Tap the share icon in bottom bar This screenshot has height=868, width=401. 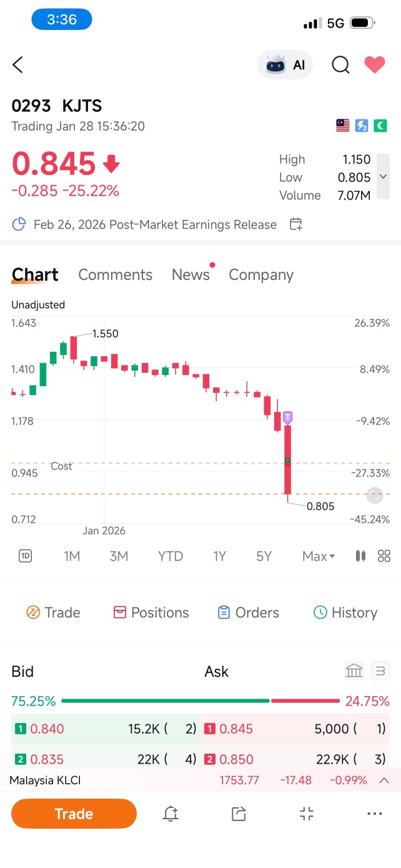click(238, 814)
